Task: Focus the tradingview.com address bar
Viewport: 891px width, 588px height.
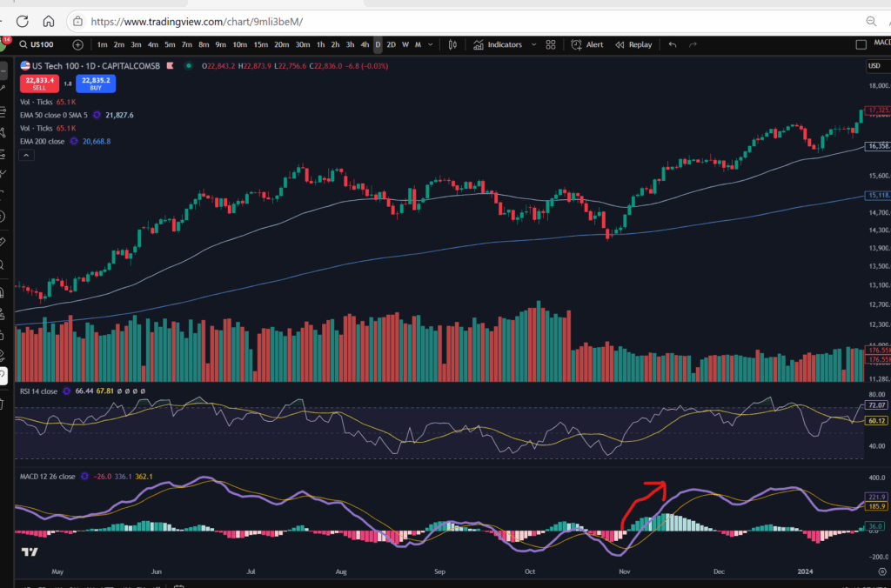Action: click(x=196, y=22)
